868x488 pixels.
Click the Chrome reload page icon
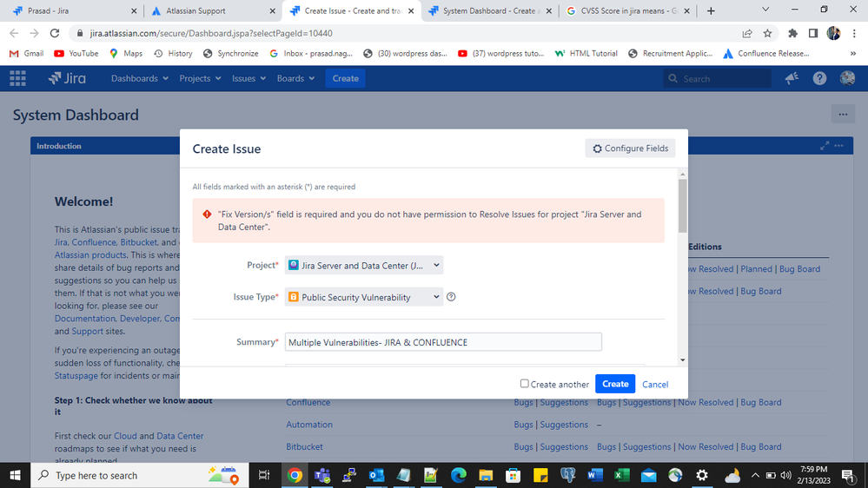pos(54,33)
